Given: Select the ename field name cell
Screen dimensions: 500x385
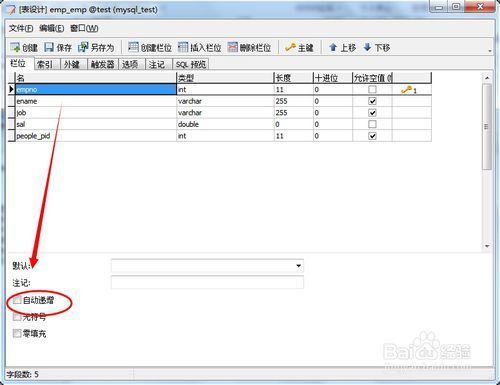Looking at the screenshot, I should 96,101.
